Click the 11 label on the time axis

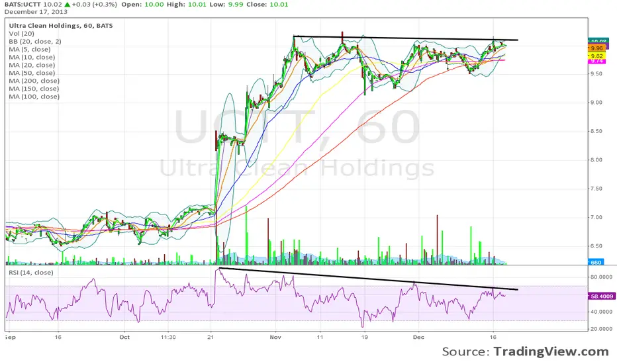(320, 338)
